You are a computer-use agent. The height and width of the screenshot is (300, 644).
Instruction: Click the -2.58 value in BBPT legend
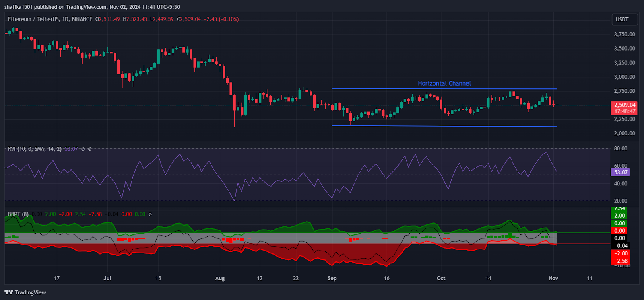click(95, 214)
